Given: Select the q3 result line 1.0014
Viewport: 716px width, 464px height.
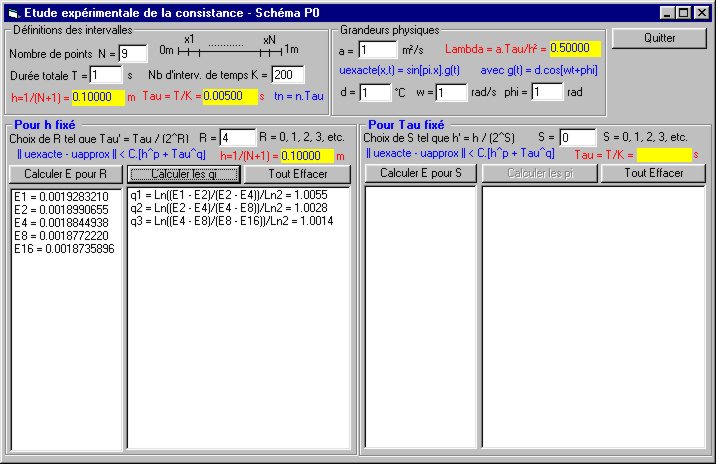Looking at the screenshot, I should pos(232,221).
